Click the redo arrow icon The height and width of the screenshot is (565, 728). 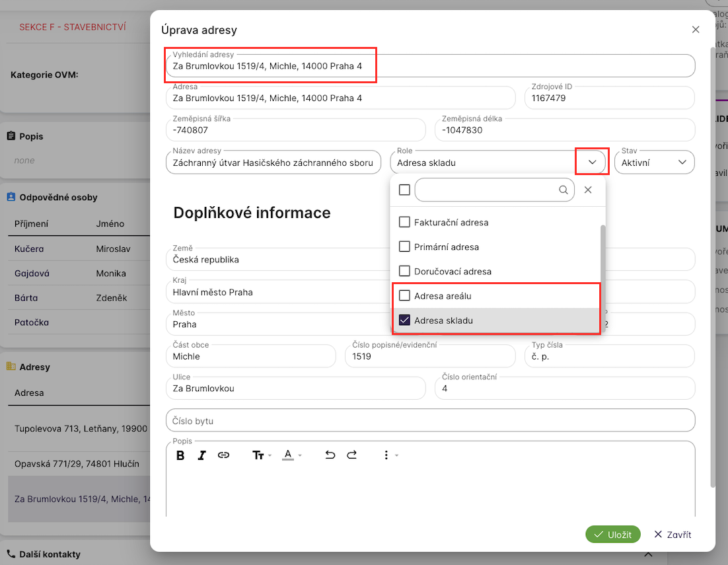[x=352, y=455]
